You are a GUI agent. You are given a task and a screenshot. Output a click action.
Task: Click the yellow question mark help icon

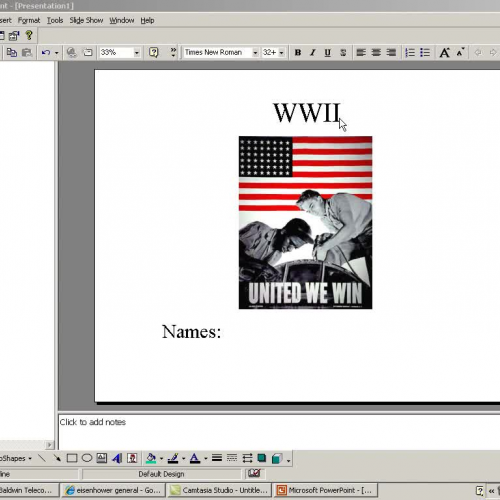pyautogui.click(x=29, y=35)
